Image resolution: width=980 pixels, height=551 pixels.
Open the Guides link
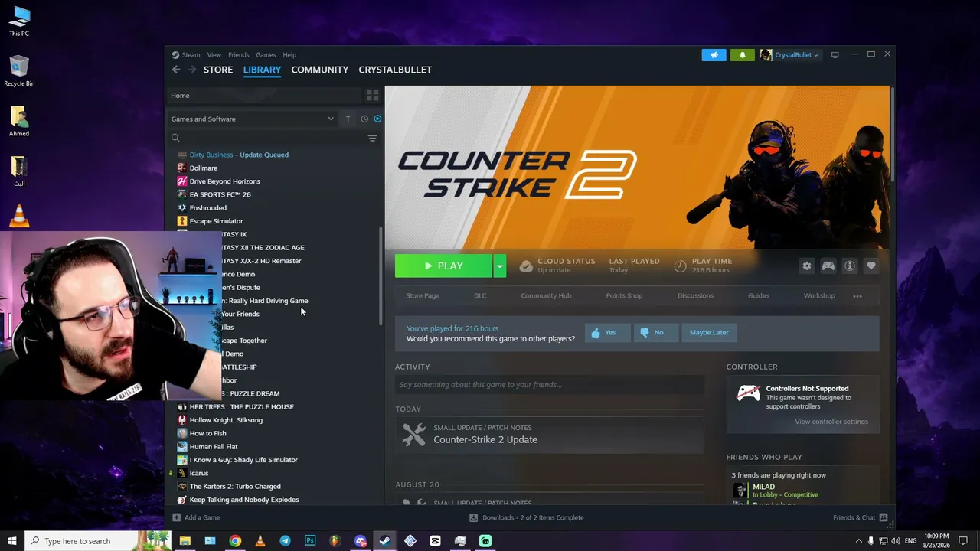point(759,296)
